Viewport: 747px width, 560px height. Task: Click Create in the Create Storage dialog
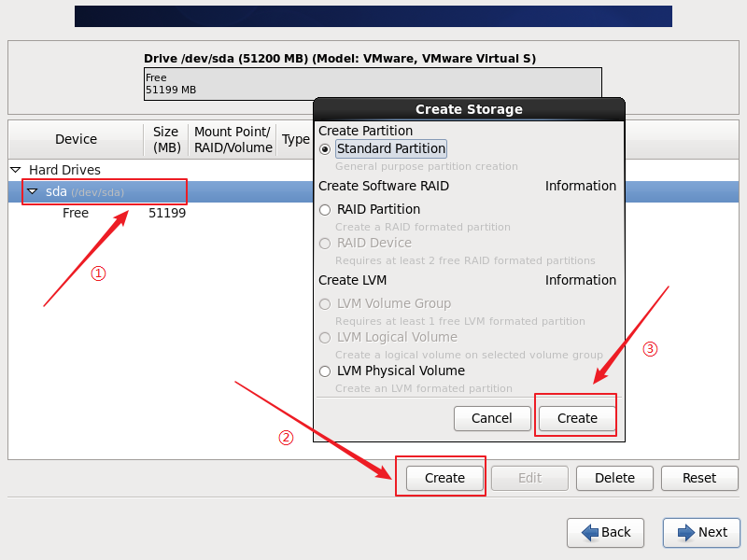pos(577,418)
